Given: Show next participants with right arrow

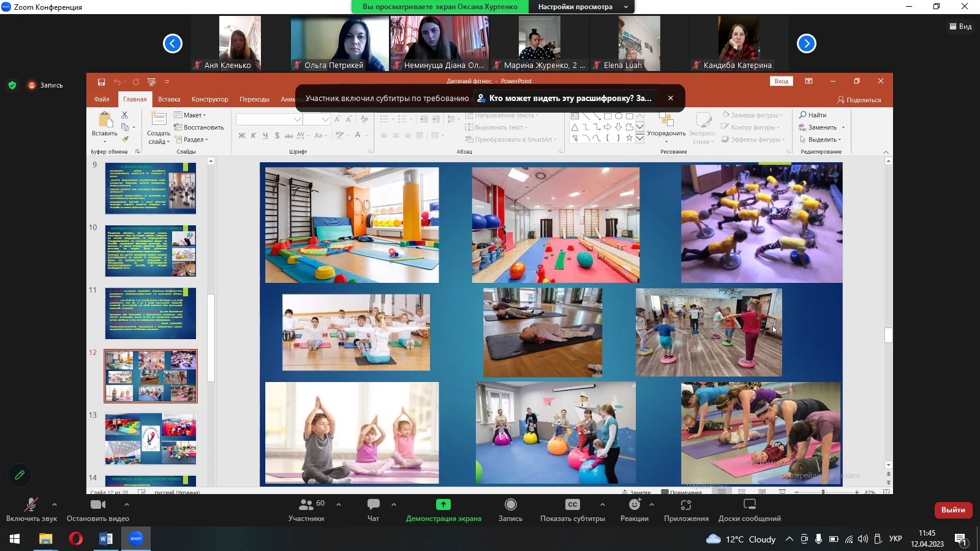Looking at the screenshot, I should coord(806,43).
